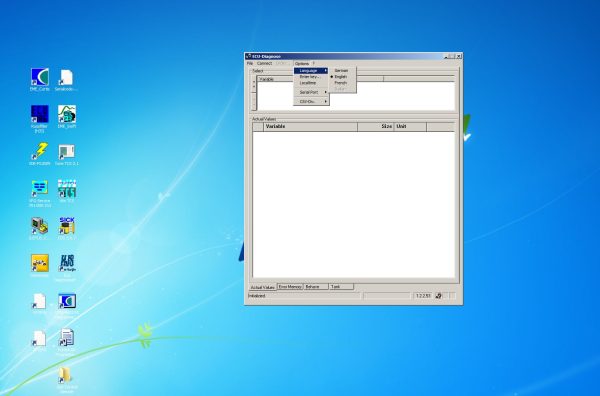Image resolution: width=600 pixels, height=396 pixels.
Task: Open the dark blue Amplifier desktop shortcut
Action: click(x=40, y=119)
